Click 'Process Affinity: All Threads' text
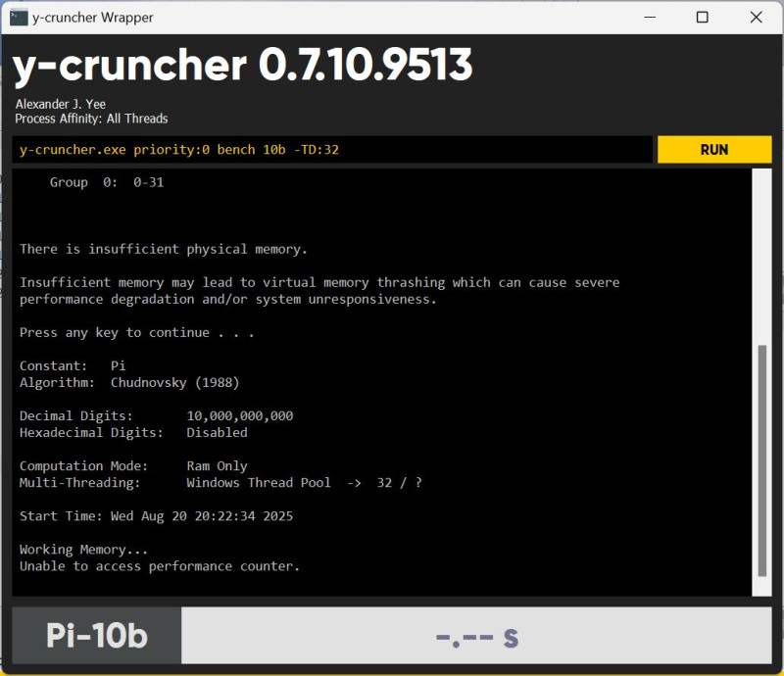 click(x=91, y=119)
